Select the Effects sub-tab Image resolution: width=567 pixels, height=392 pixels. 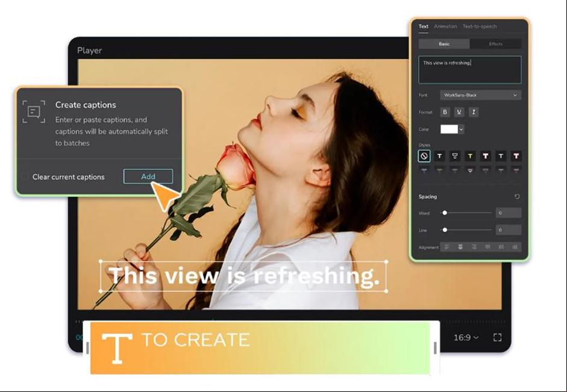coord(496,44)
